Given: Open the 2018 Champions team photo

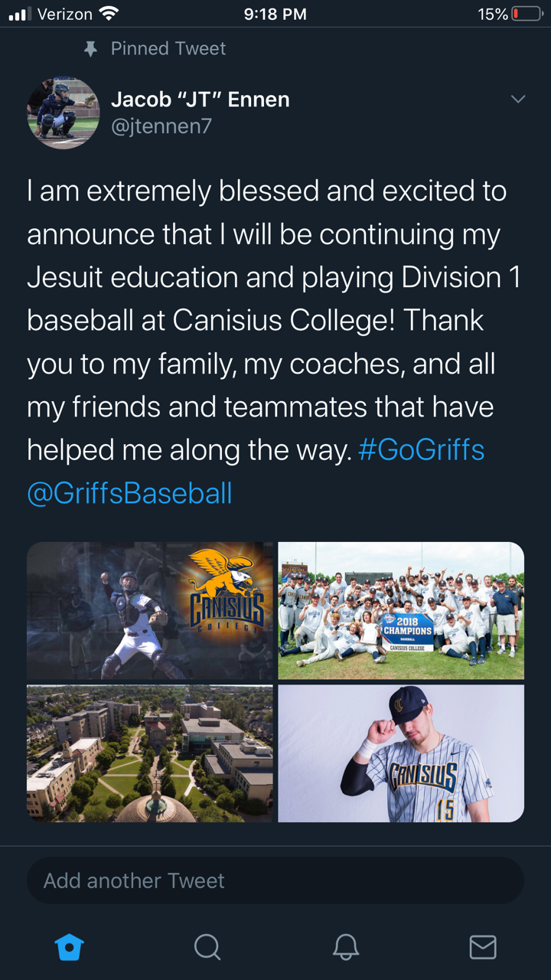Looking at the screenshot, I should (x=401, y=611).
